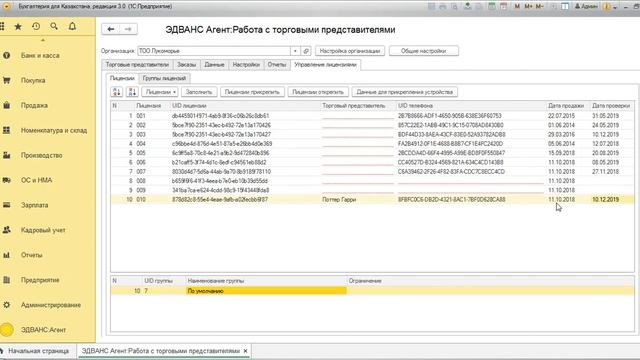The width and height of the screenshot is (640, 360).
Task: Switch to the Торговые представители tab
Action: click(x=137, y=64)
